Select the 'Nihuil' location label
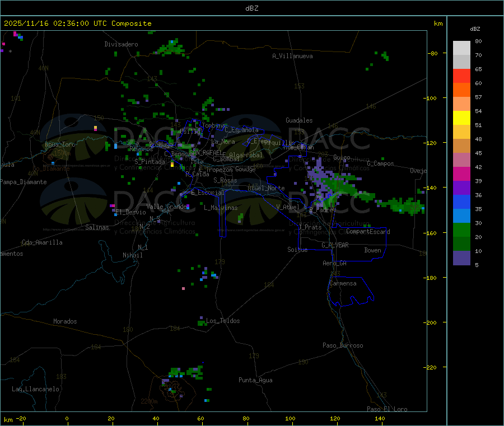Screen dimensions: 504x426 pyautogui.click(x=133, y=255)
